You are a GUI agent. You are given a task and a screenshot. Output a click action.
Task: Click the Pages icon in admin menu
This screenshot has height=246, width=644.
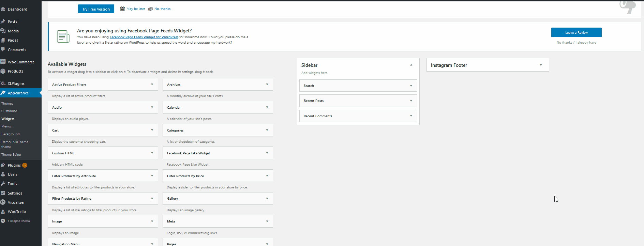pos(3,40)
